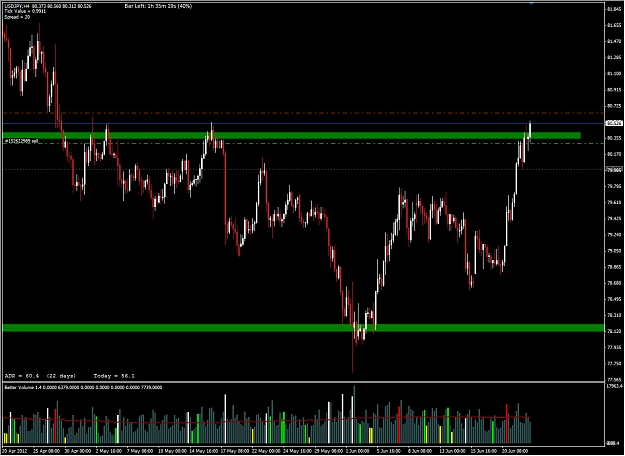The width and height of the screenshot is (625, 456).
Task: Click the 22 May 00:00 time label
Action: pyautogui.click(x=265, y=451)
